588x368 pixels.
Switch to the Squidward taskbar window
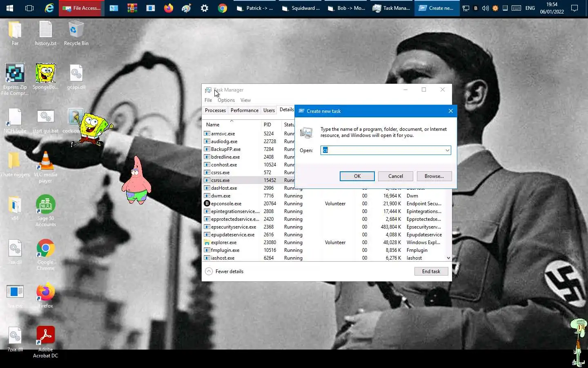click(301, 8)
